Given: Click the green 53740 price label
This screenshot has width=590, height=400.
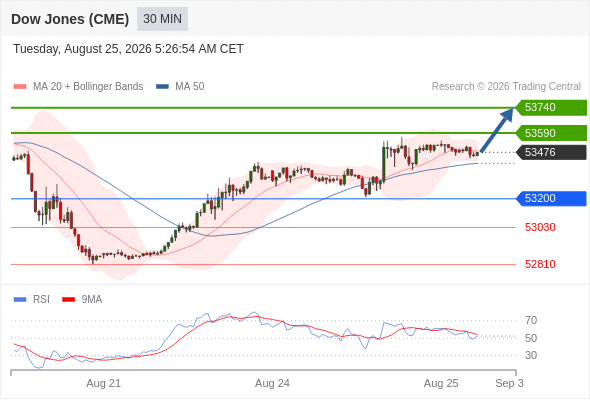Looking at the screenshot, I should click(x=551, y=108).
